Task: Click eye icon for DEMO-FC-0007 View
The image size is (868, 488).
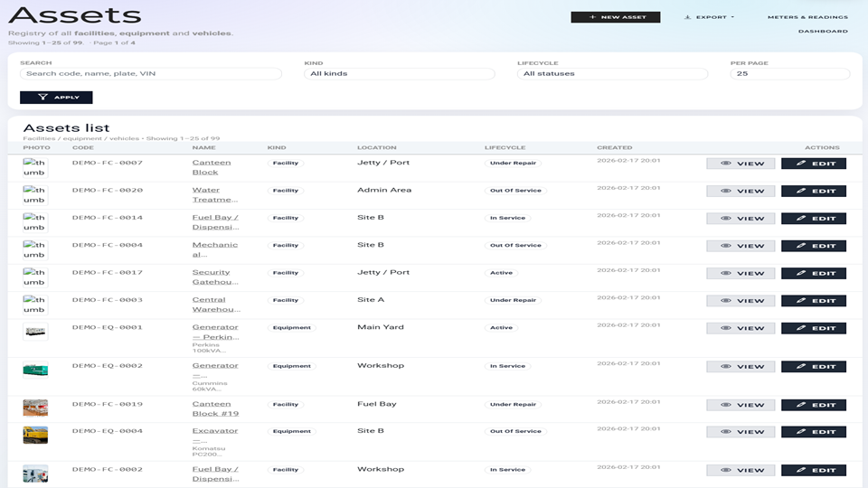Action: click(725, 164)
